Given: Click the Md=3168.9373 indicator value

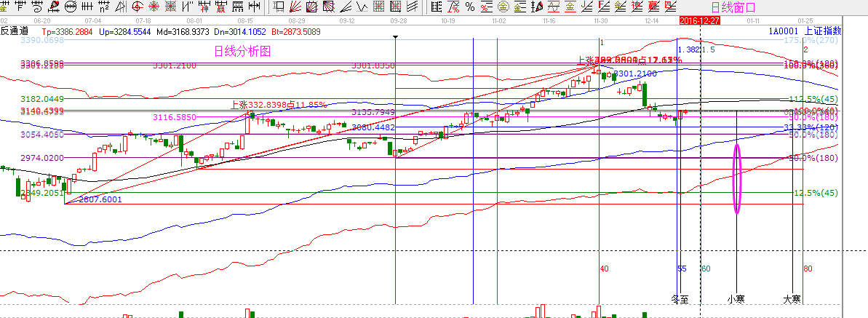Looking at the screenshot, I should (182, 31).
